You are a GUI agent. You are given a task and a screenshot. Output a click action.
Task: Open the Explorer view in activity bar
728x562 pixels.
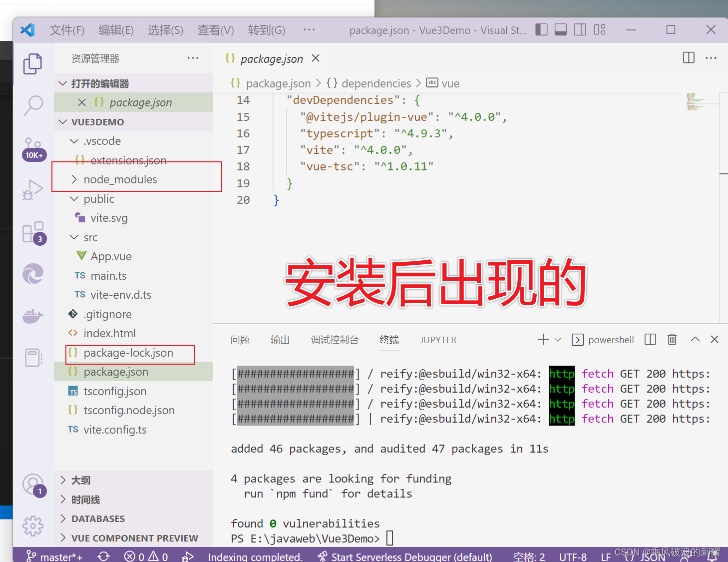(33, 64)
